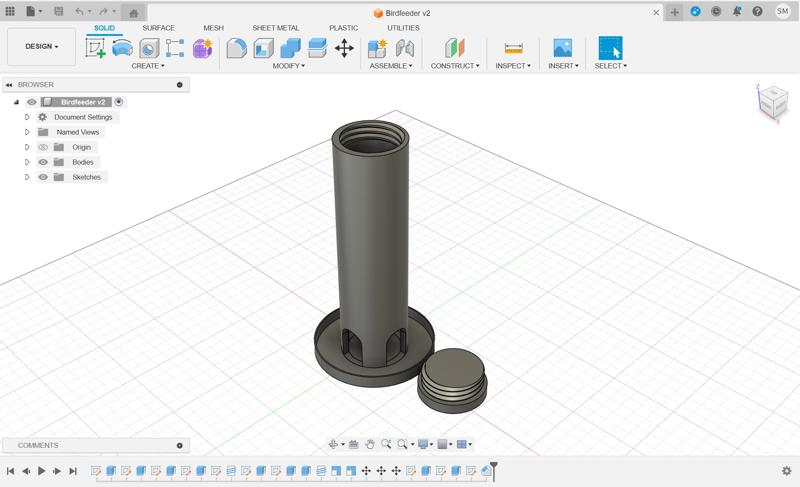The height and width of the screenshot is (487, 800).
Task: Open the MODIFY menu dropdown
Action: point(289,66)
